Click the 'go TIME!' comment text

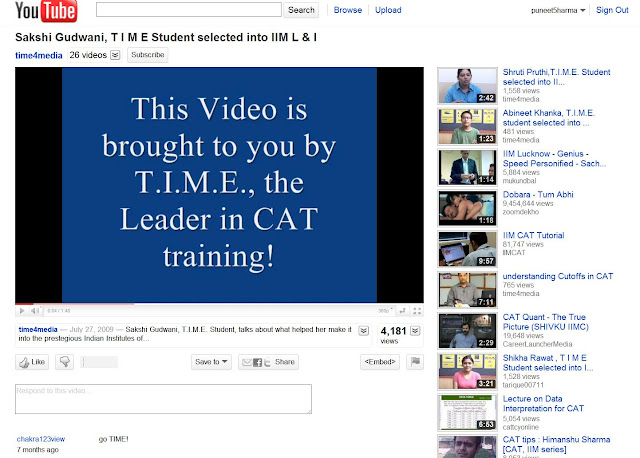(113, 439)
